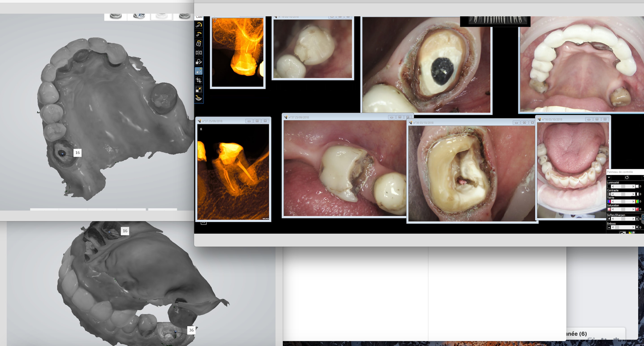This screenshot has width=644, height=346.
Task: Select the n°37 X-ray image window
Action: coord(233,172)
